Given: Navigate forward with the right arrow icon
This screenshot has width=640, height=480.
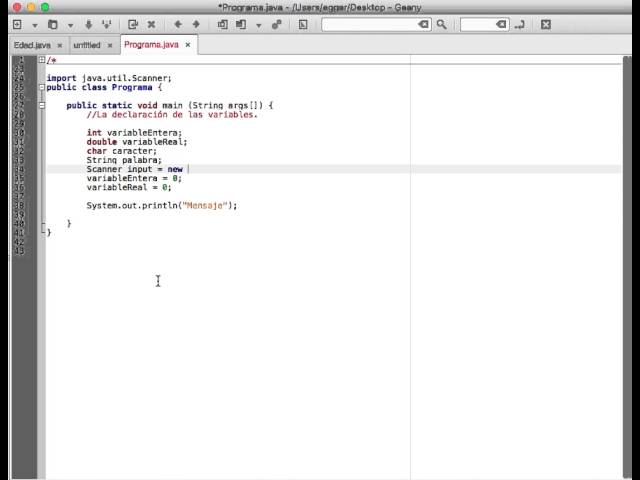Looking at the screenshot, I should [x=196, y=24].
